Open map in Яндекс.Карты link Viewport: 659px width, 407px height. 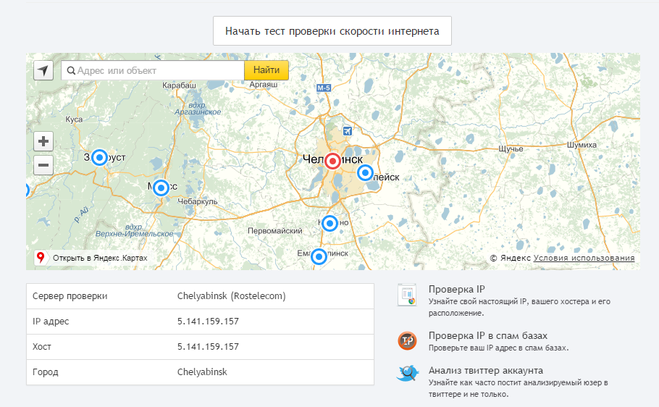[x=100, y=258]
